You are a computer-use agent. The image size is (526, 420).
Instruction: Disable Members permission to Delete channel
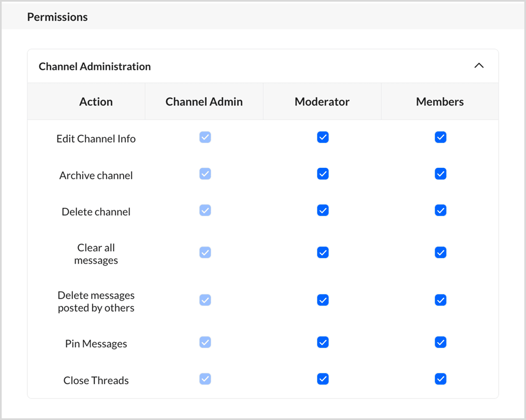440,210
